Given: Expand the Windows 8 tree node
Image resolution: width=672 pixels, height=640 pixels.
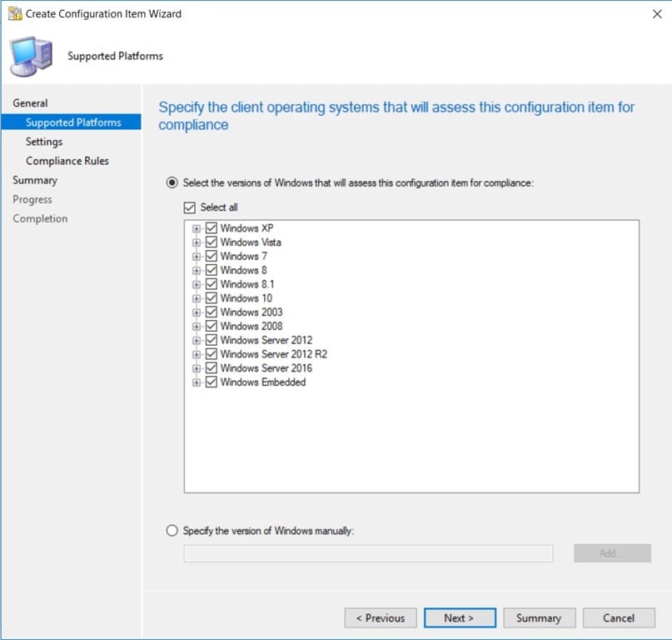Looking at the screenshot, I should (x=197, y=271).
